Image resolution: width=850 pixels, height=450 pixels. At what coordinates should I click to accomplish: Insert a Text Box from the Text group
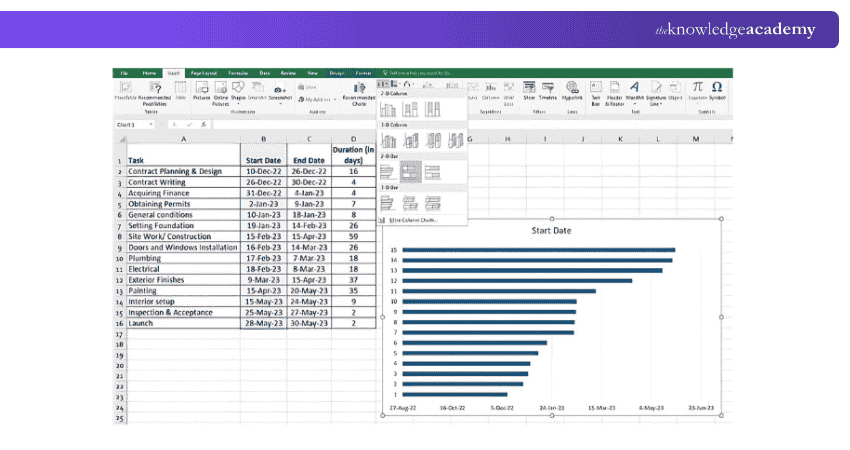pos(595,93)
